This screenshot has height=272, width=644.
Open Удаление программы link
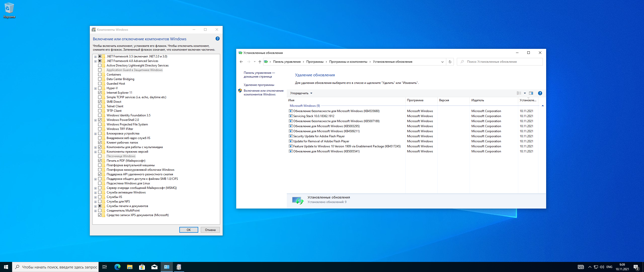click(259, 85)
